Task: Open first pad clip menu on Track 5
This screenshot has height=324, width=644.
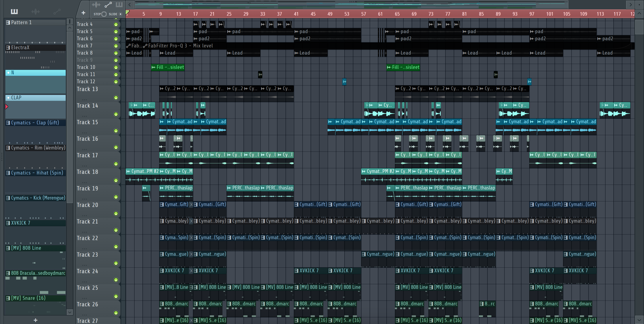Action: (128, 32)
